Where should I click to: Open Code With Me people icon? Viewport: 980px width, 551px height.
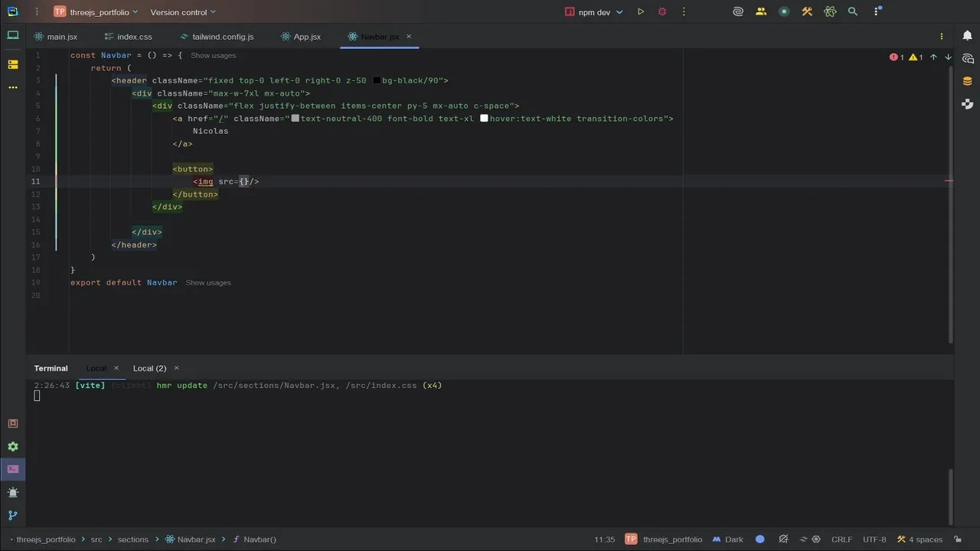click(x=761, y=12)
